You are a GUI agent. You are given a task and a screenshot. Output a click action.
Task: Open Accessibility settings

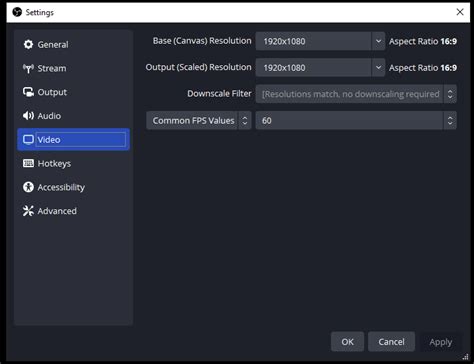pos(73,187)
